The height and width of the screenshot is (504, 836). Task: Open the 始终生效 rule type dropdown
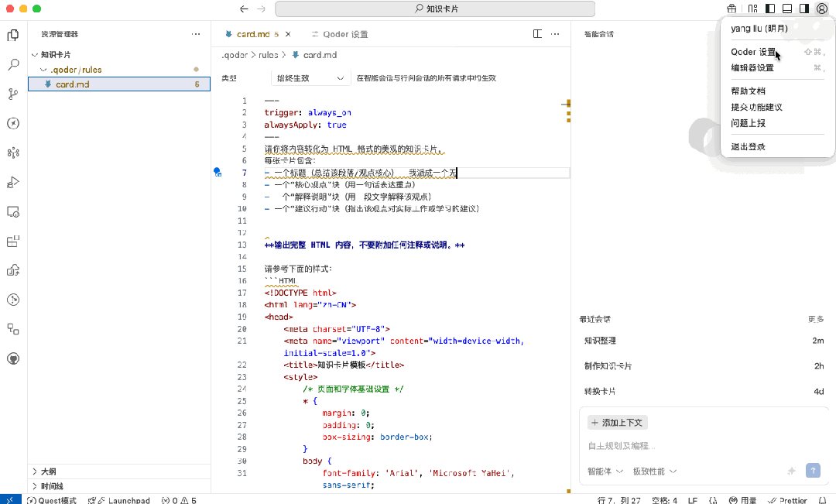(x=310, y=78)
